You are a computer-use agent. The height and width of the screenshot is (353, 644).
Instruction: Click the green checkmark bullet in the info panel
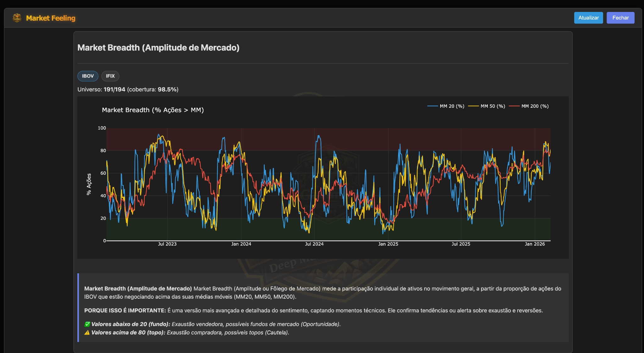(x=86, y=323)
